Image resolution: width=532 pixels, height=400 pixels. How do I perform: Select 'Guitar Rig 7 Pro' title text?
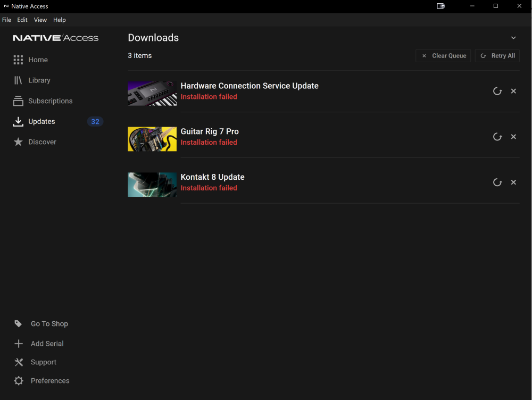point(210,131)
